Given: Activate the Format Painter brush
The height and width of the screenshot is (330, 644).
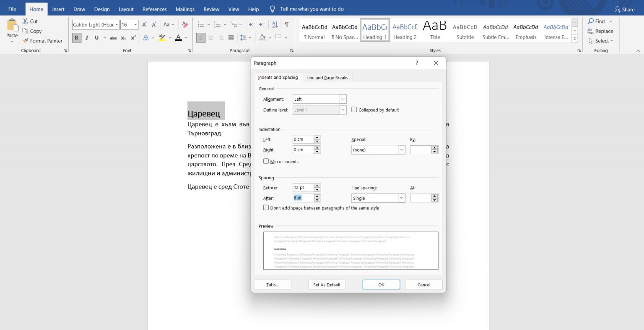Looking at the screenshot, I should click(x=25, y=41).
